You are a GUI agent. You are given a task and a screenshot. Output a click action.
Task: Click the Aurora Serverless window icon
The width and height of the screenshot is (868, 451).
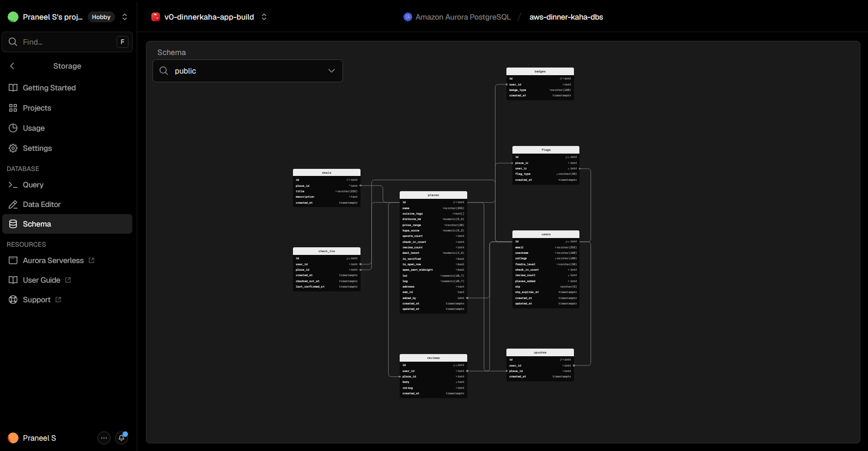click(x=13, y=260)
